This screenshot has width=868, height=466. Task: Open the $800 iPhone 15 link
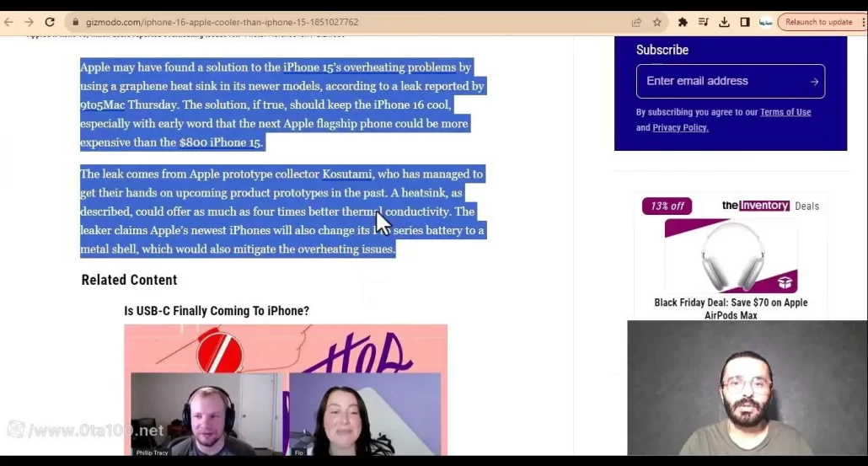(x=220, y=142)
